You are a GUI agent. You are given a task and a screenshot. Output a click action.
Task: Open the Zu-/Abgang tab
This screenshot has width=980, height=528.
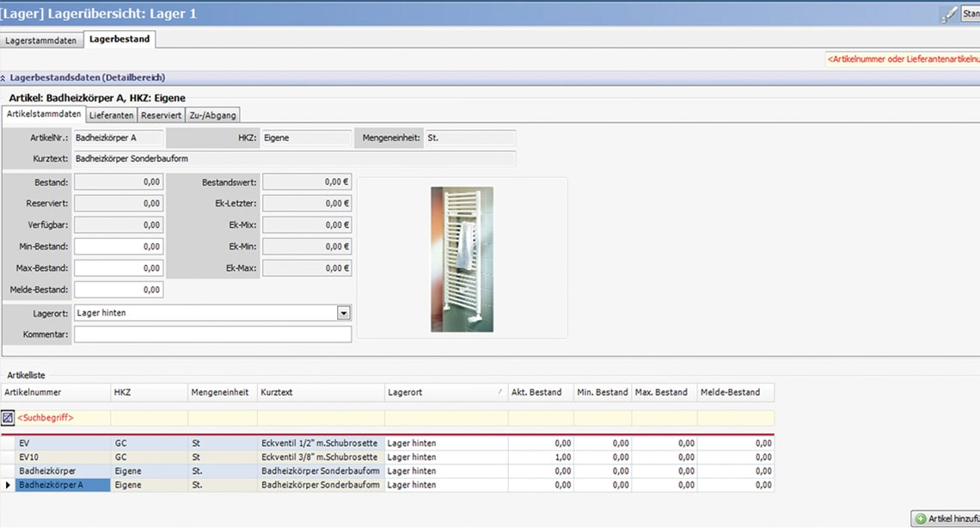[x=212, y=115]
